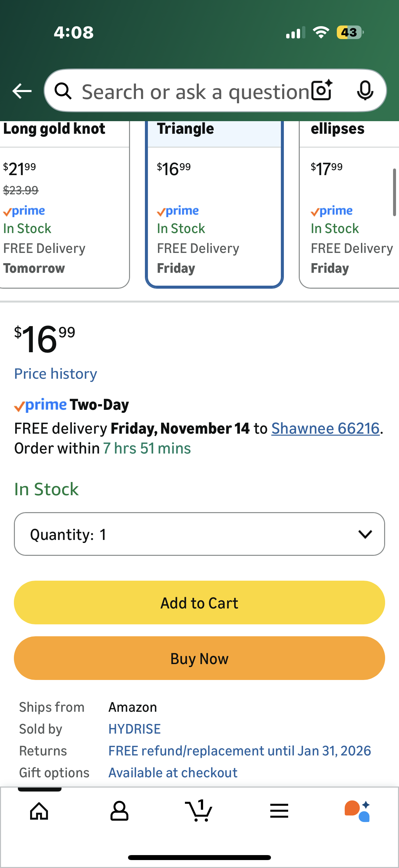Image resolution: width=399 pixels, height=868 pixels.
Task: Open the HYDRISE seller page
Action: click(134, 729)
